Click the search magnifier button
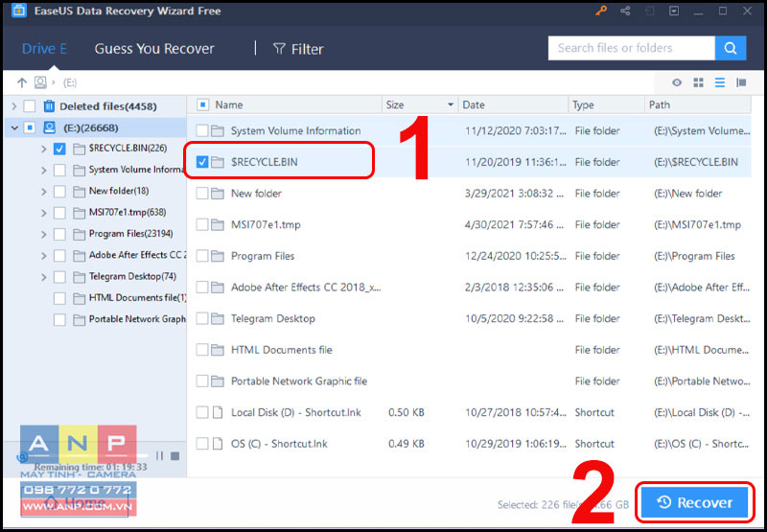 click(731, 48)
